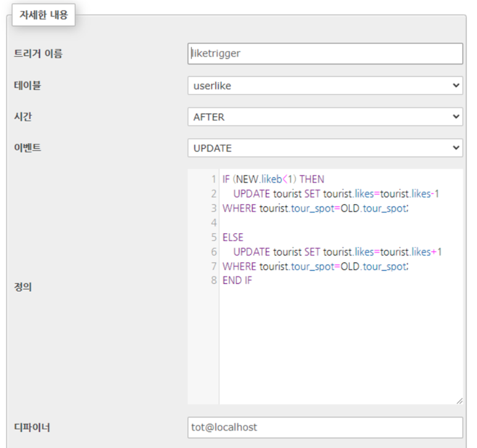Click line 7 WHERE clause in the editor

click(x=315, y=267)
